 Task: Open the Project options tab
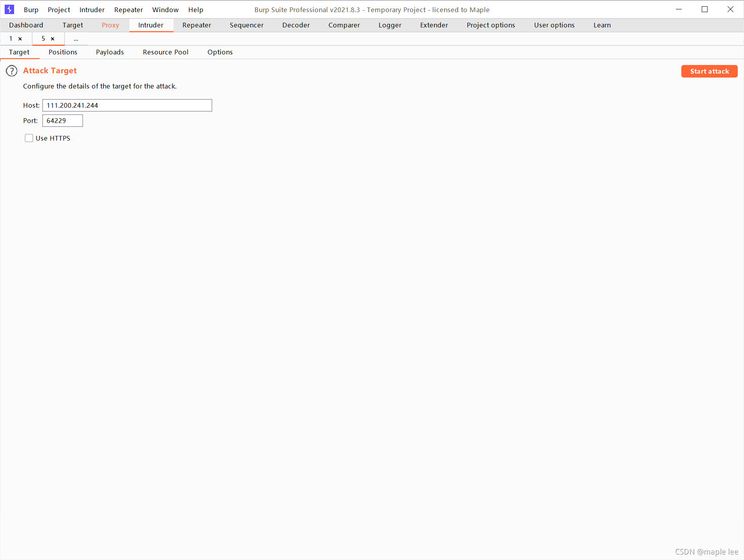point(491,25)
